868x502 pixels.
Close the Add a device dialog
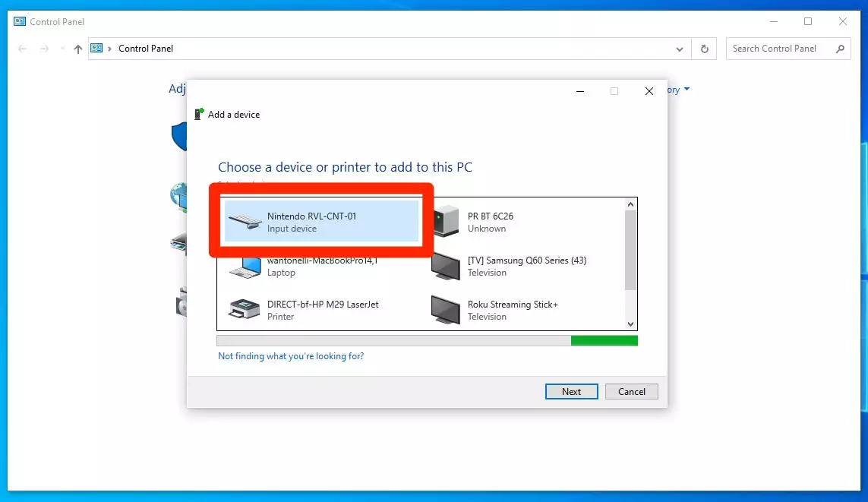coord(649,91)
